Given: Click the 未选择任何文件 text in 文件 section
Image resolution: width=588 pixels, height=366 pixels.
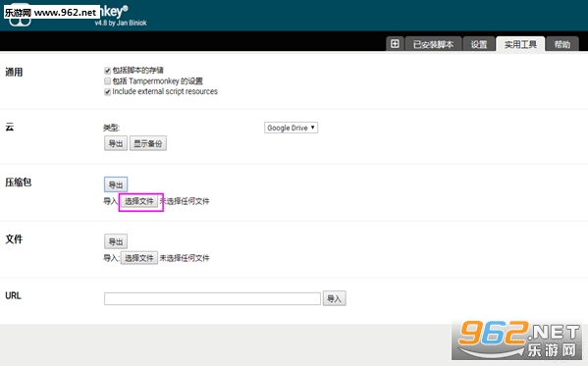Looking at the screenshot, I should (185, 258).
